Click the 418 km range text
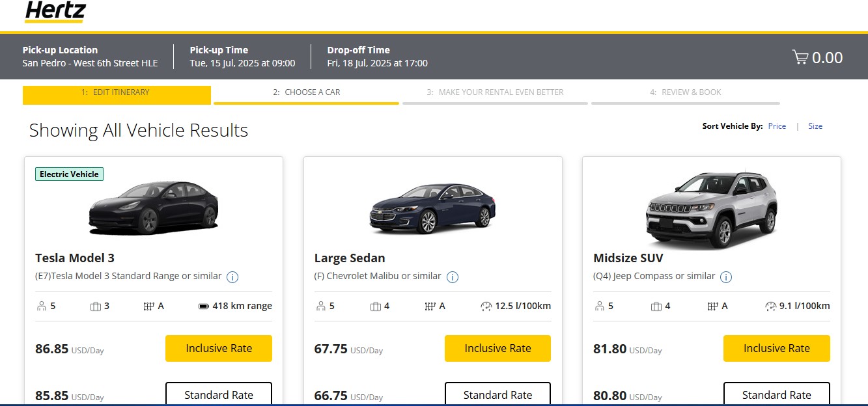This screenshot has height=406, width=868. click(x=242, y=306)
